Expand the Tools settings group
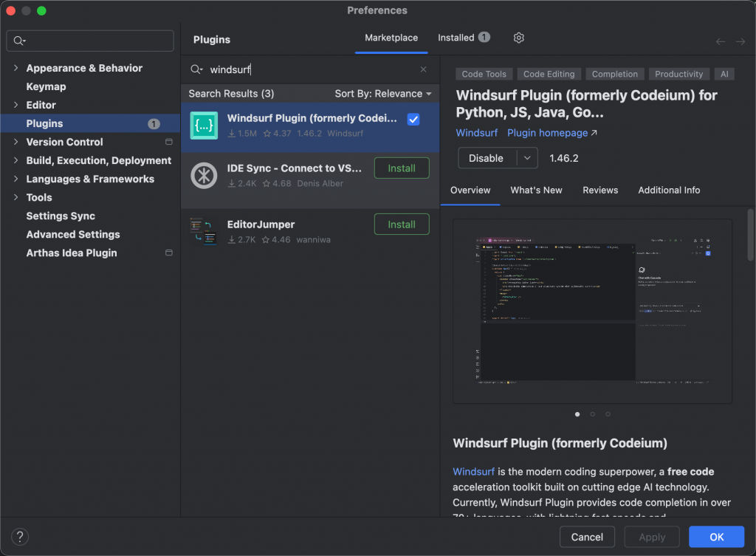Image resolution: width=756 pixels, height=556 pixels. click(x=16, y=197)
